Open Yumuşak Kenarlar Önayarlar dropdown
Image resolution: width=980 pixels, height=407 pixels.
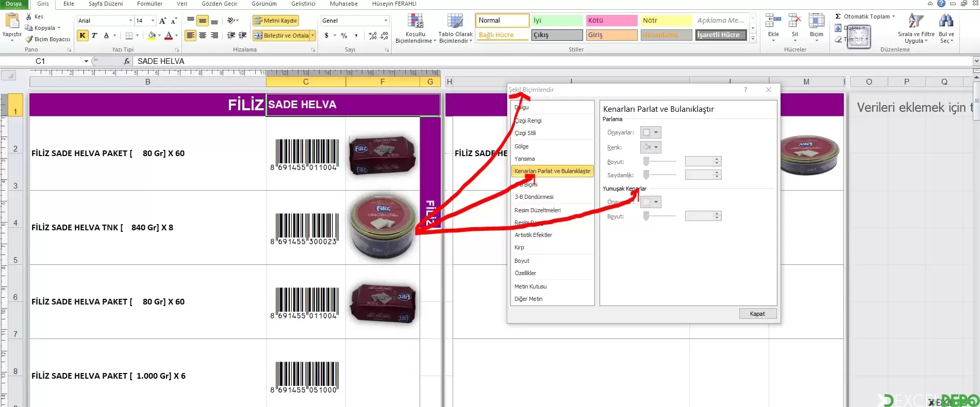tap(651, 202)
